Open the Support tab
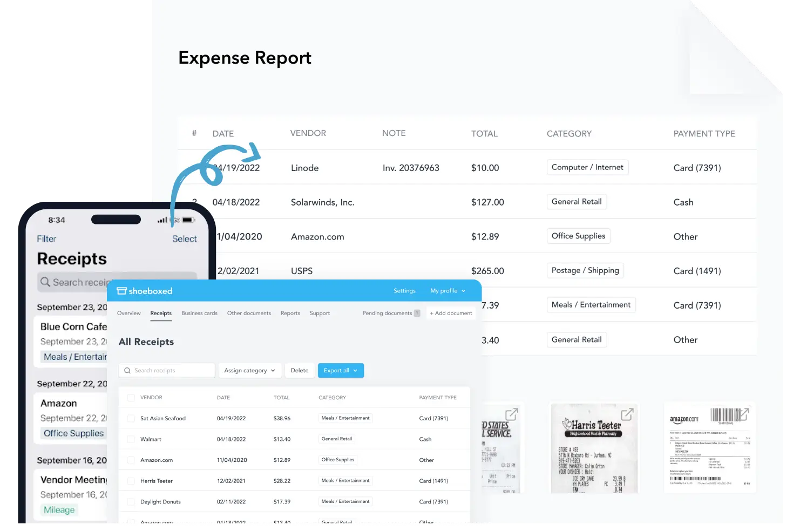 point(320,313)
